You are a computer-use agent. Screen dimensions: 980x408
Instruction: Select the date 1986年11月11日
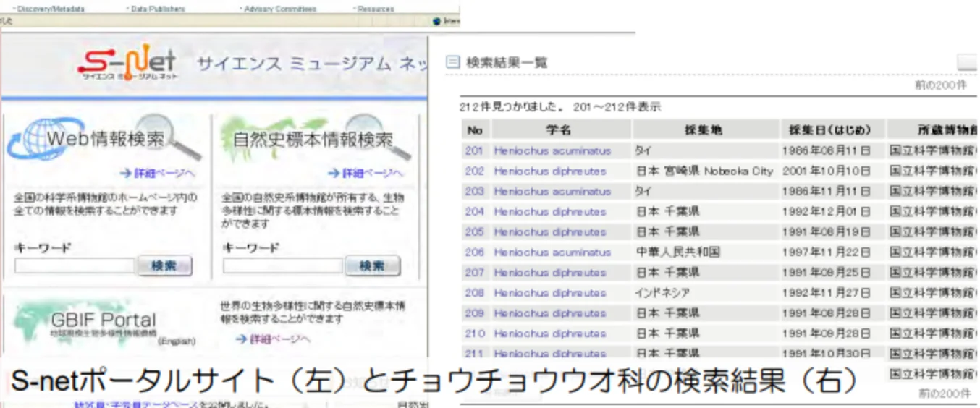(826, 192)
